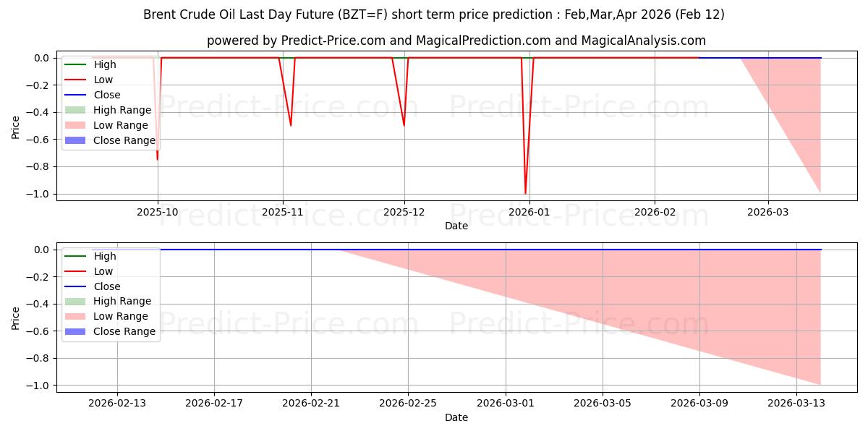Click the red Low line swatch in top legend

click(x=75, y=80)
